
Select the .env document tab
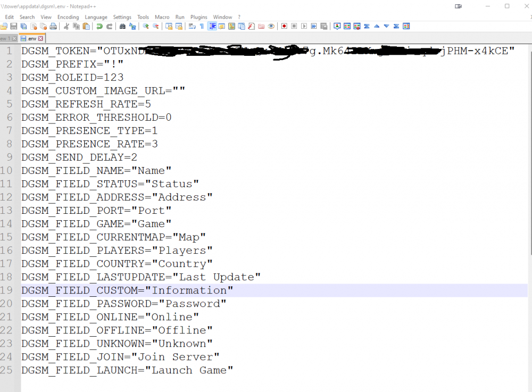[31, 38]
